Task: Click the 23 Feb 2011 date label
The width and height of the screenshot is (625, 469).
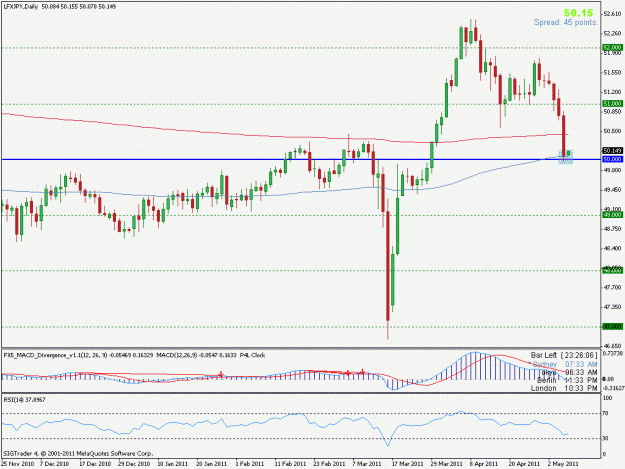Action: pos(329,464)
